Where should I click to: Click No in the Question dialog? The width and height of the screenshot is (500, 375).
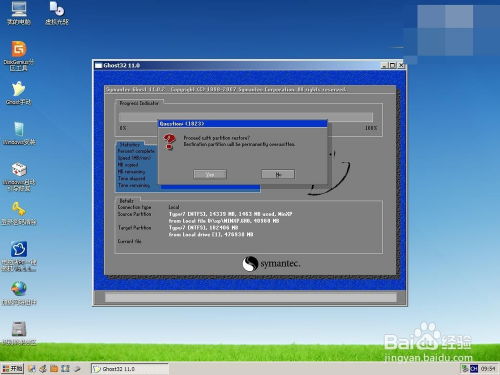(278, 174)
